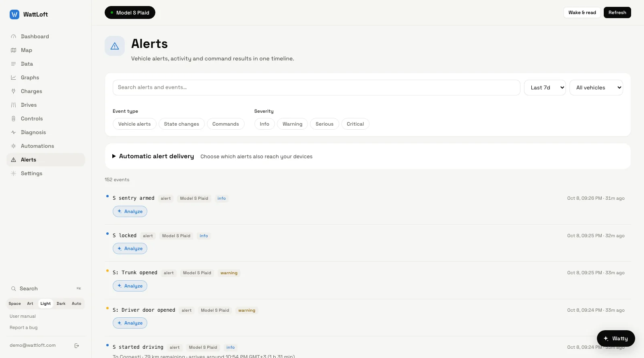The width and height of the screenshot is (644, 358).
Task: Click the demo@wattloft.com account label
Action: pos(33,346)
